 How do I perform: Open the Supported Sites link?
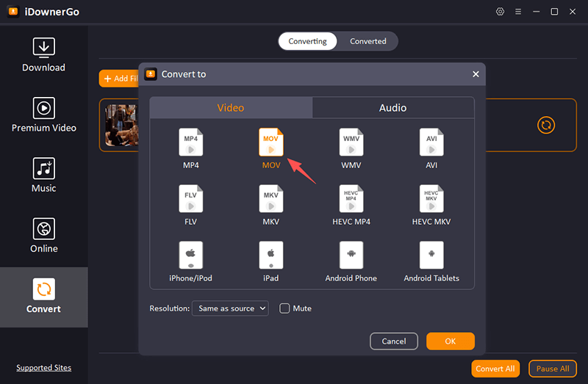click(44, 367)
